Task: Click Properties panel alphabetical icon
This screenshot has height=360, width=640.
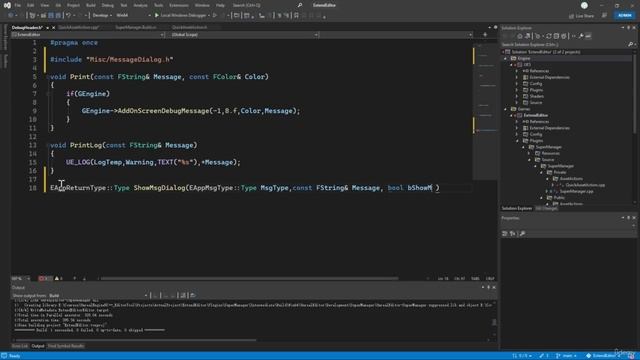Action: (x=513, y=233)
